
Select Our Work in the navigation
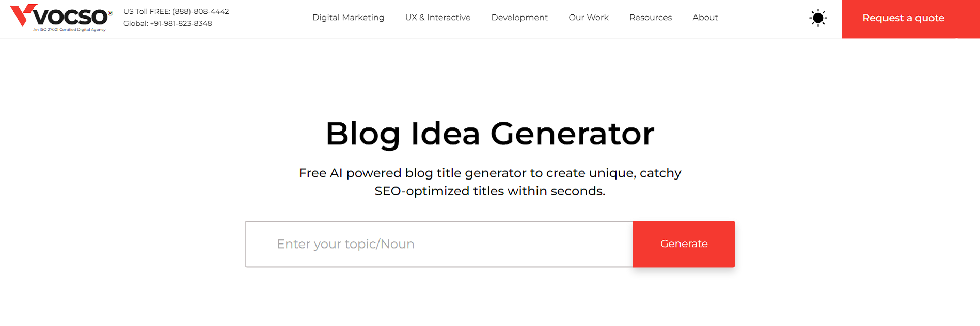coord(588,17)
